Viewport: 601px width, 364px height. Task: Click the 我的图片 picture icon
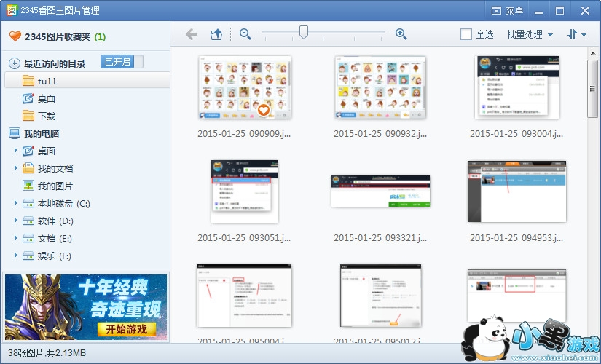tap(28, 186)
